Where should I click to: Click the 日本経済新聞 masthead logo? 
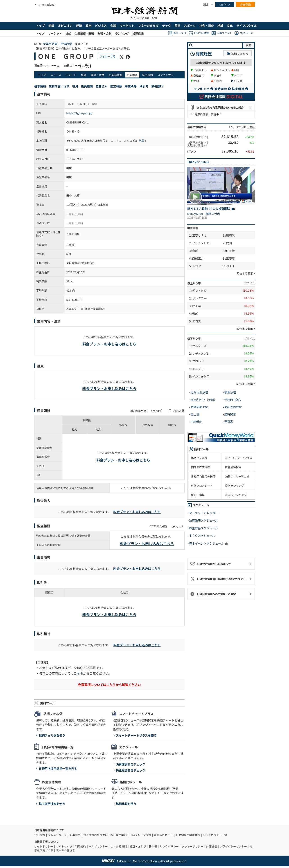(144, 11)
